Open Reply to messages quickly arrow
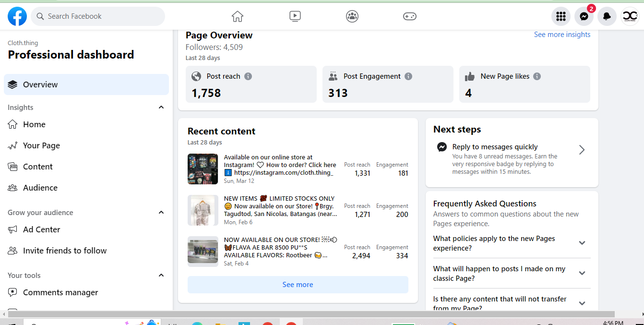 tap(582, 150)
